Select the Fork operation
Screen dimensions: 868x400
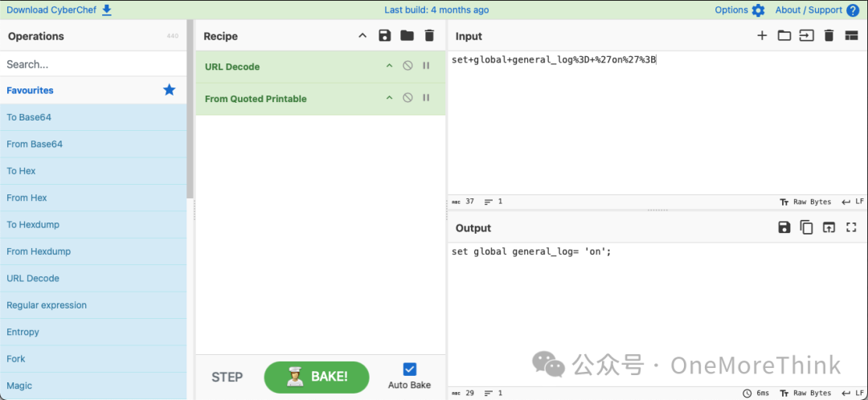pos(93,359)
